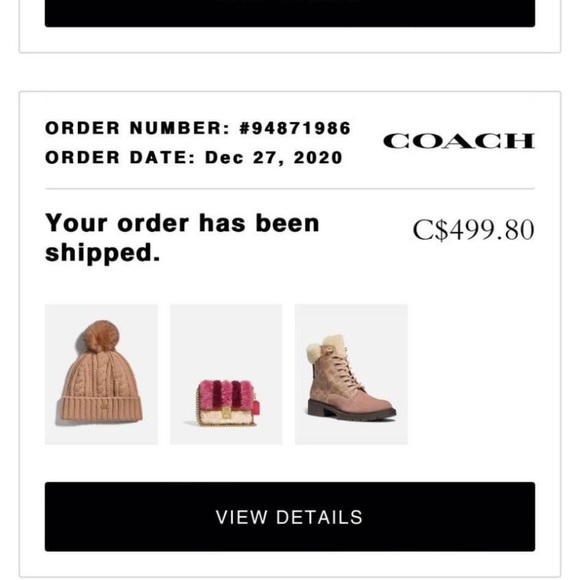Image resolution: width=580 pixels, height=580 pixels.
Task: Click the ribbed cuff of the beanie image
Action: (100, 409)
